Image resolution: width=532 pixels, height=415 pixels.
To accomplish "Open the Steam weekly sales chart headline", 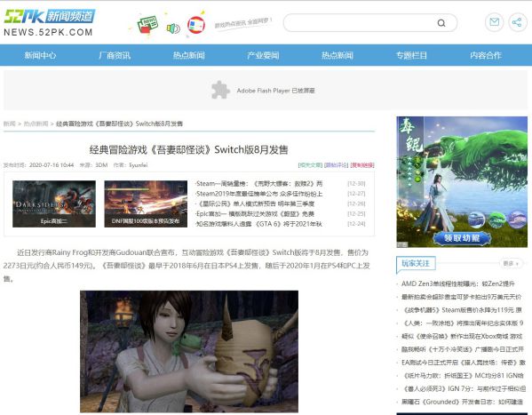I will pyautogui.click(x=258, y=184).
